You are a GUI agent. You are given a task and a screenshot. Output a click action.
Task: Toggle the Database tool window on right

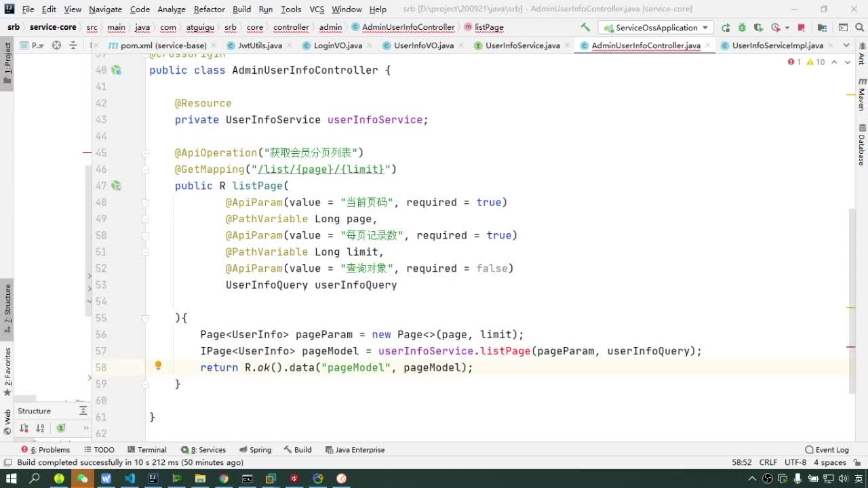click(x=861, y=144)
